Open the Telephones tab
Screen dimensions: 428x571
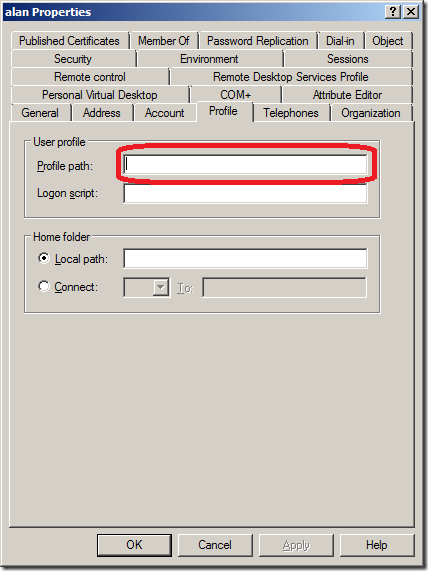[x=291, y=113]
